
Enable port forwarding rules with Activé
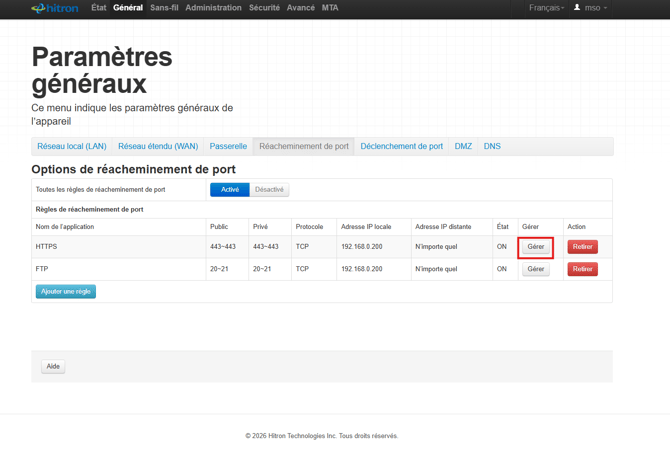coord(230,189)
